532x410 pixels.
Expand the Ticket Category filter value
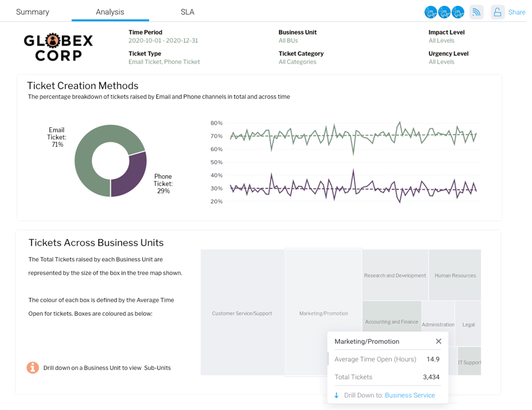[x=297, y=62]
